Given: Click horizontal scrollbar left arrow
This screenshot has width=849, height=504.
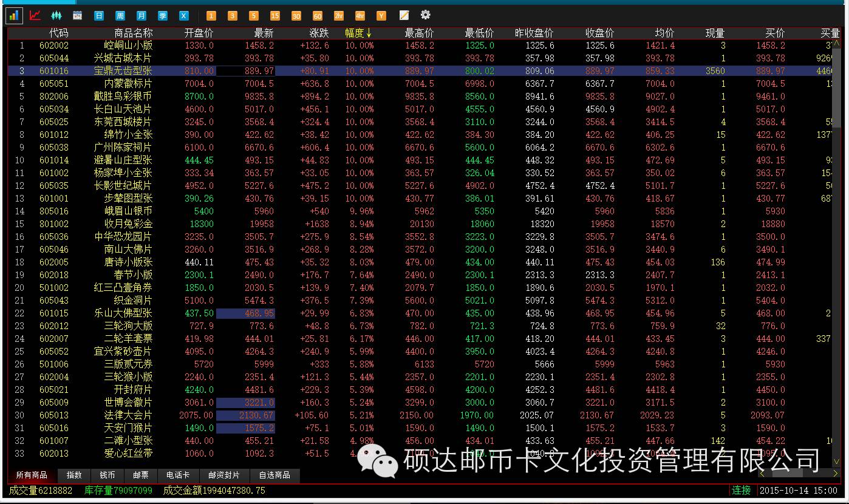Looking at the screenshot, I should [762, 474].
